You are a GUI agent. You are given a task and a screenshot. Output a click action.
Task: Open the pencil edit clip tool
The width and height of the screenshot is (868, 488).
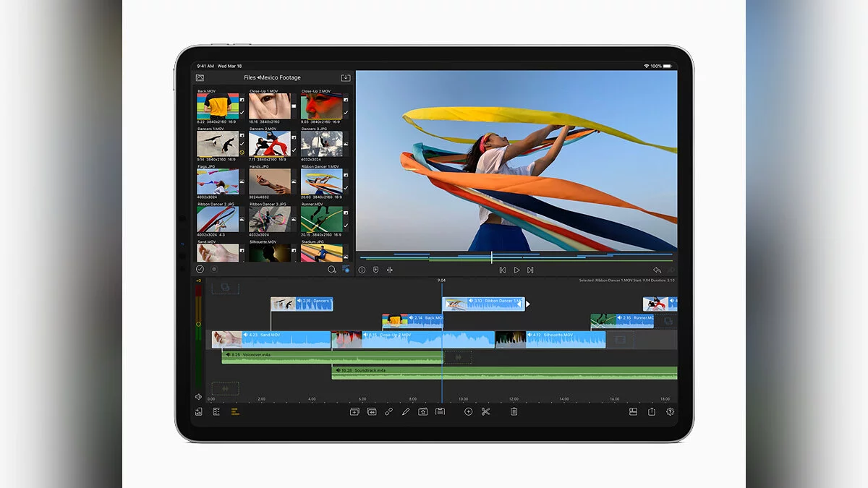coord(406,411)
